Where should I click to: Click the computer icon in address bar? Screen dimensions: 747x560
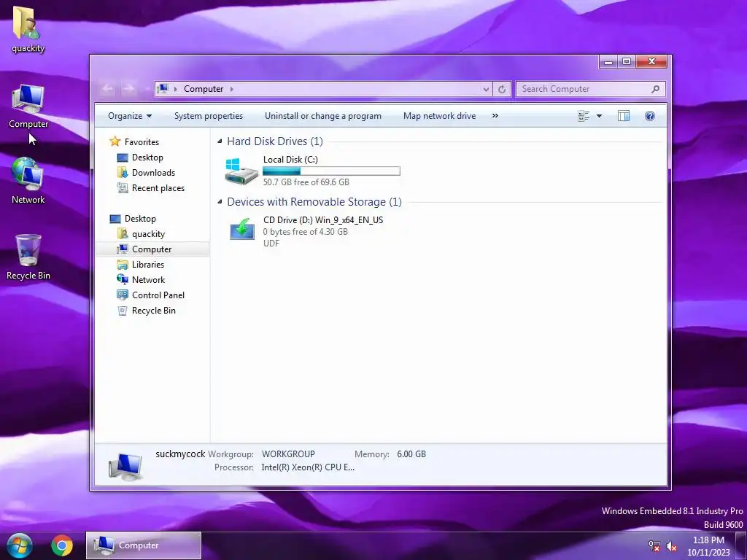(163, 89)
